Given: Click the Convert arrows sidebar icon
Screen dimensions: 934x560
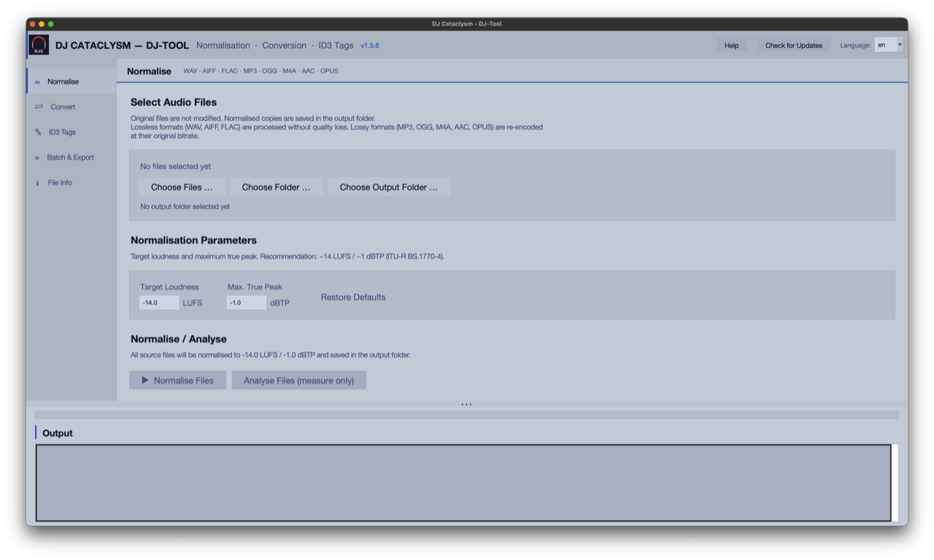Looking at the screenshot, I should pyautogui.click(x=39, y=107).
